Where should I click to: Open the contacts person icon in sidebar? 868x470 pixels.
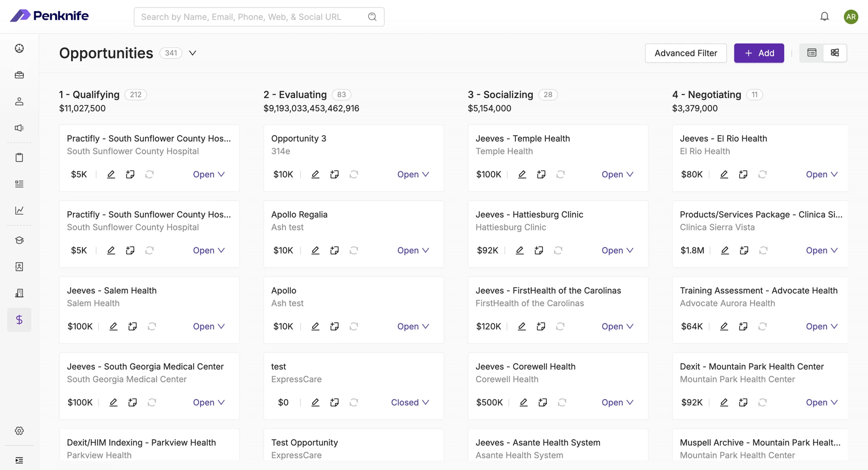click(19, 101)
